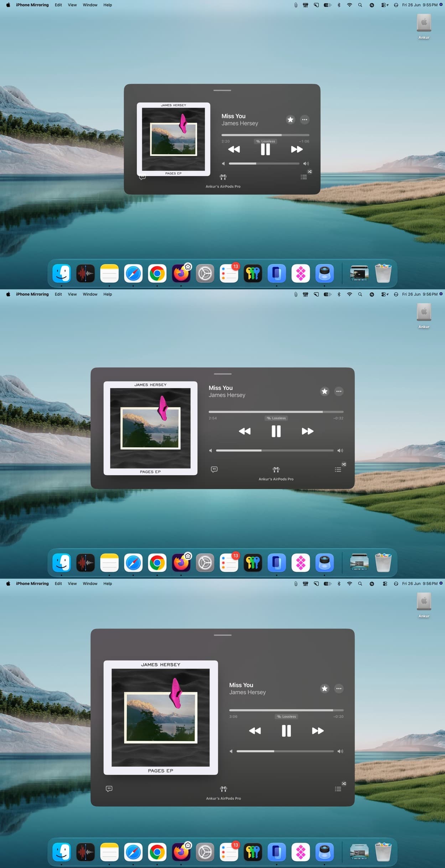Click the volume slider in the 3:06 player

[x=285, y=751]
